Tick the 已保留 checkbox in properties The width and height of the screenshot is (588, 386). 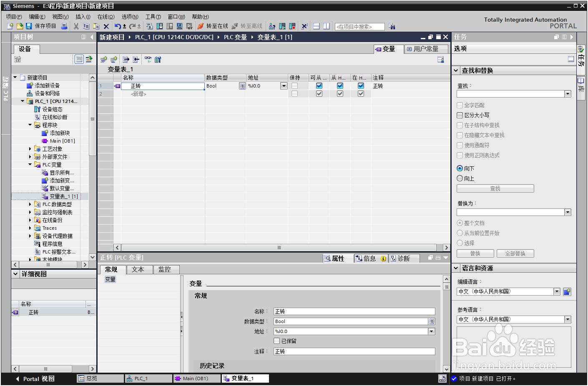[x=276, y=341]
